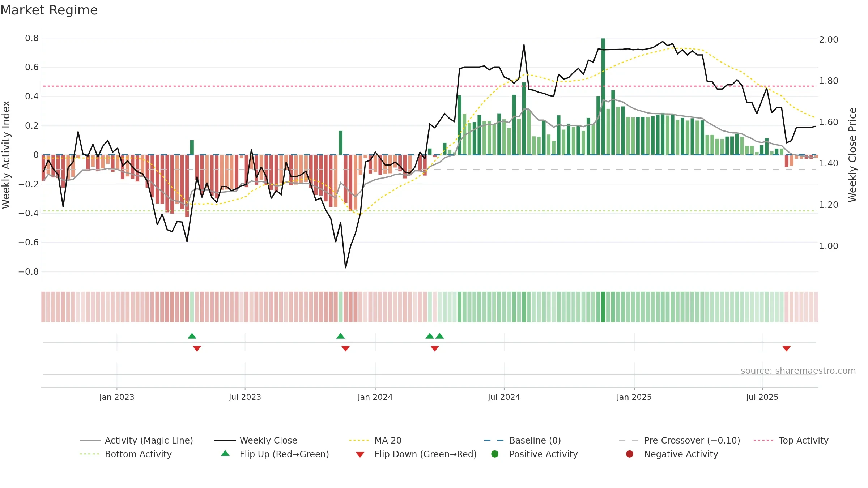Click the Jan 2023 axis label

[x=117, y=397]
